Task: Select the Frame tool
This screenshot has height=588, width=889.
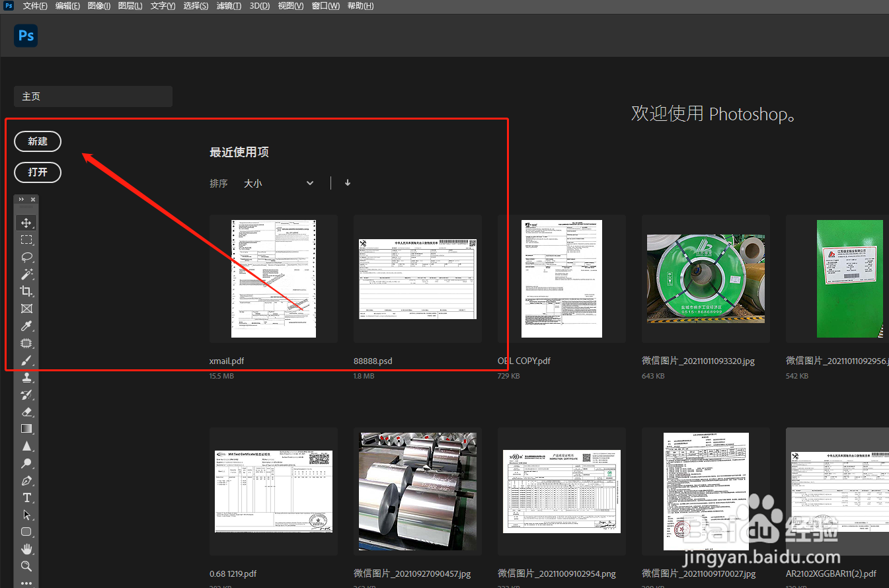Action: (26, 309)
